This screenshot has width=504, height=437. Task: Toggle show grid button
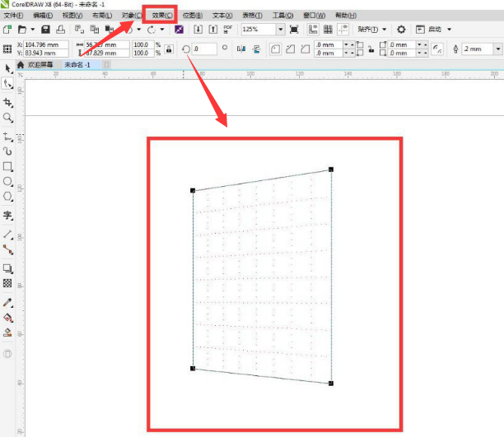point(328,30)
